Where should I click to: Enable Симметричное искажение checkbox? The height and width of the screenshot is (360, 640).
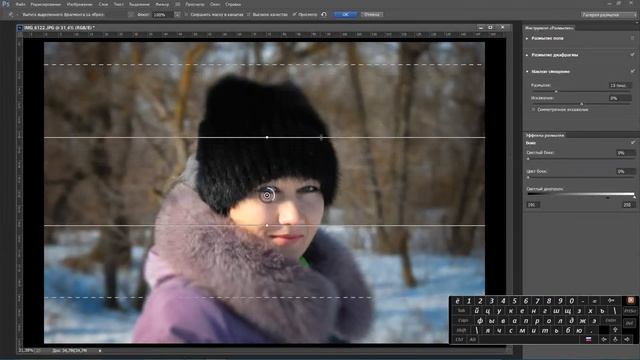pyautogui.click(x=533, y=110)
